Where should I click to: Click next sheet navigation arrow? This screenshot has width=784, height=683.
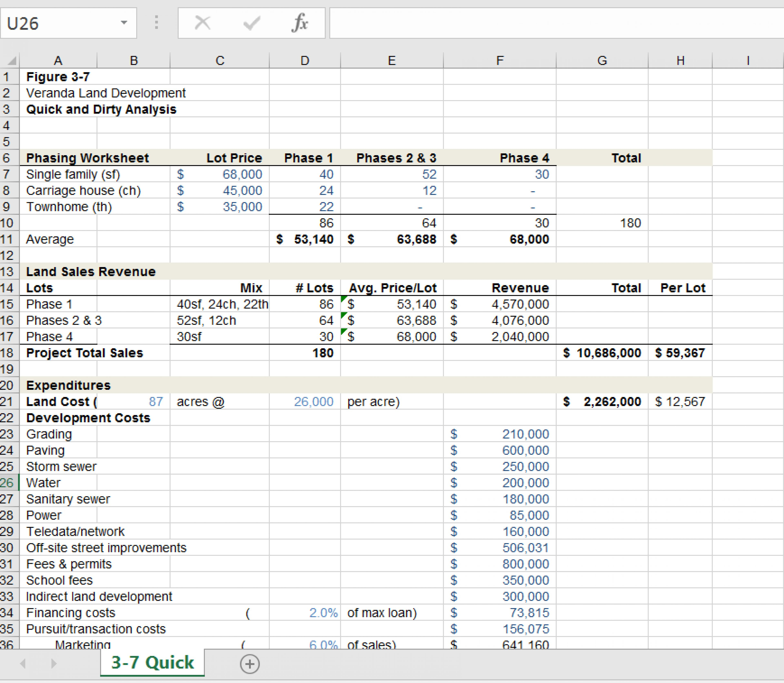pyautogui.click(x=54, y=664)
